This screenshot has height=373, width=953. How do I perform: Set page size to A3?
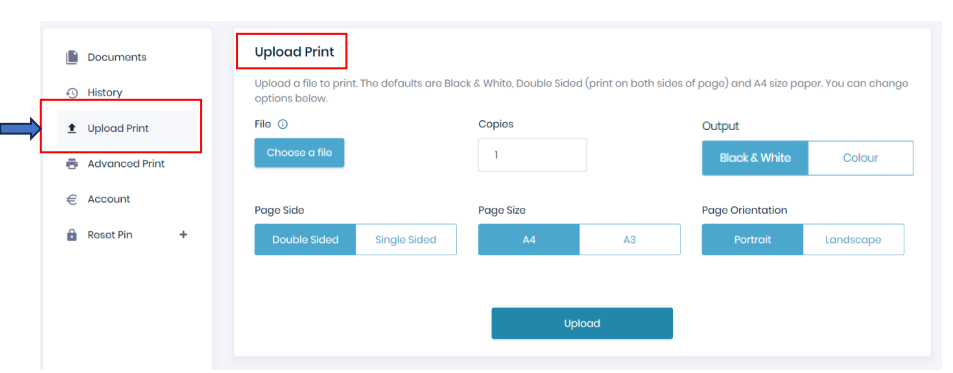[630, 239]
